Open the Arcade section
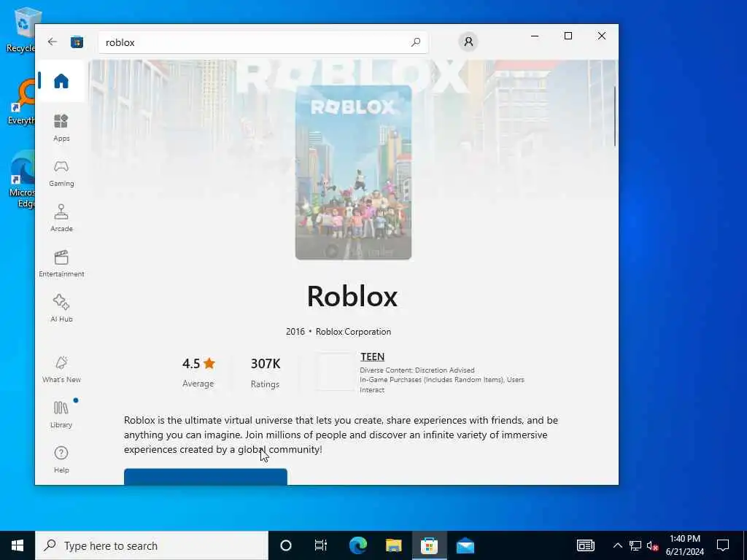This screenshot has height=560, width=747. [x=61, y=218]
